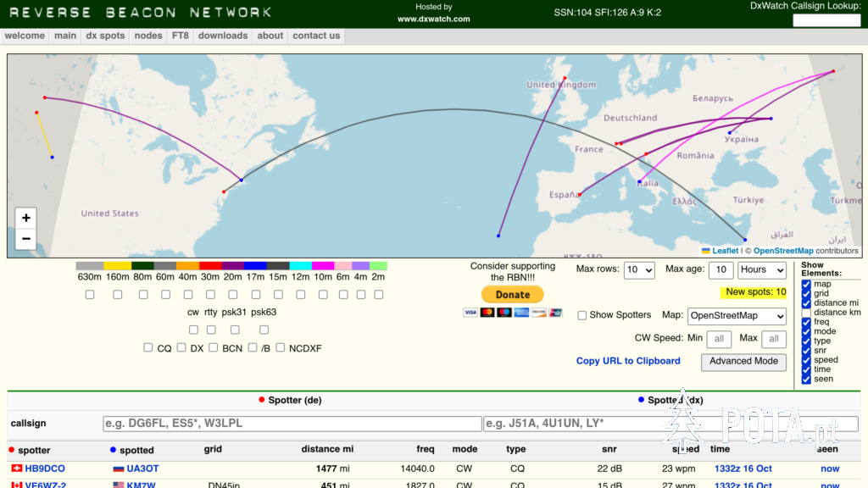Open the nodes tab
The image size is (868, 488).
pyautogui.click(x=148, y=36)
